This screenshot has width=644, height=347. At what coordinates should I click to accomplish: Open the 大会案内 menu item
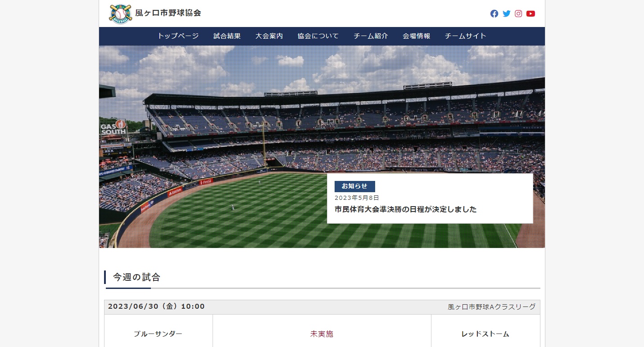click(x=269, y=36)
